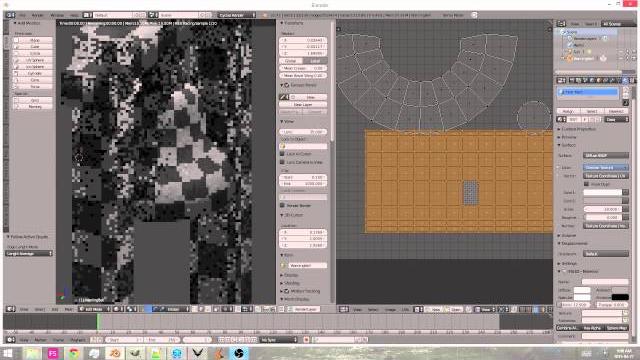Toggle the Render Border checkbox

click(282, 205)
